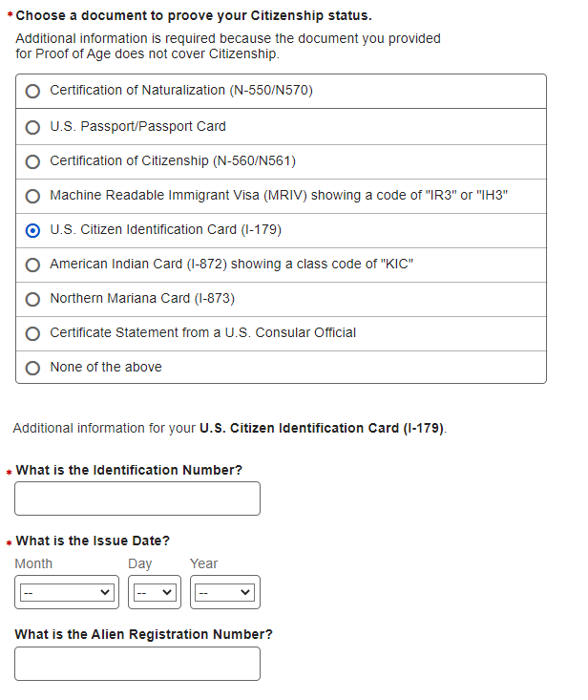This screenshot has width=588, height=700.
Task: Click the "What is the Alien Registration Number?" label
Action: 143,634
